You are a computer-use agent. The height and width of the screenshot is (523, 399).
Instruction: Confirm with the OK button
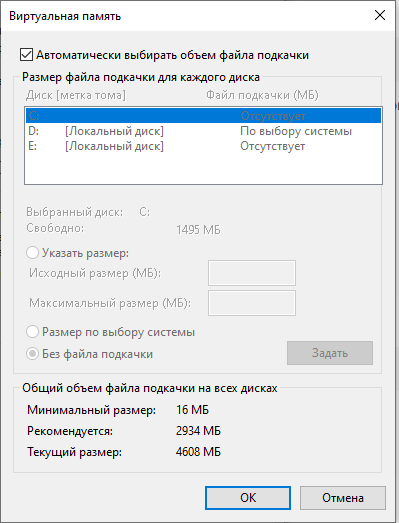[248, 498]
